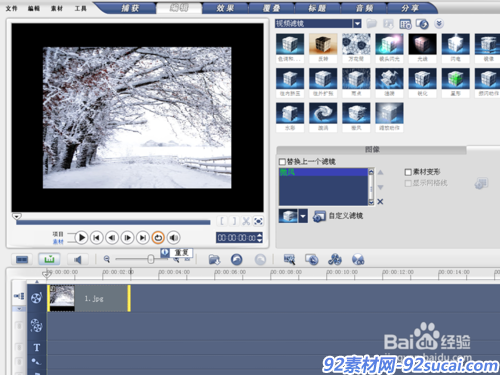Screen dimensions: 500x375
Task: Switch to timeline view
Action: pos(49,259)
